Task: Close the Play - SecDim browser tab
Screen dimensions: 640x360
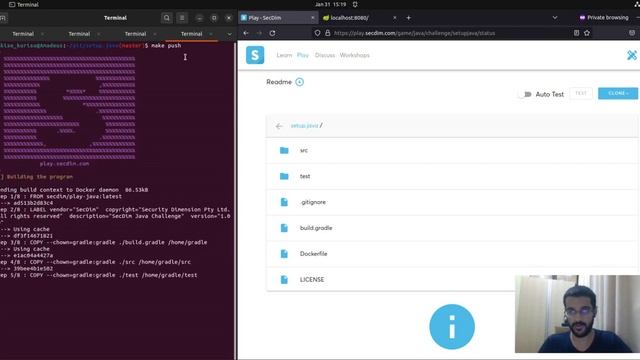Action: point(313,18)
